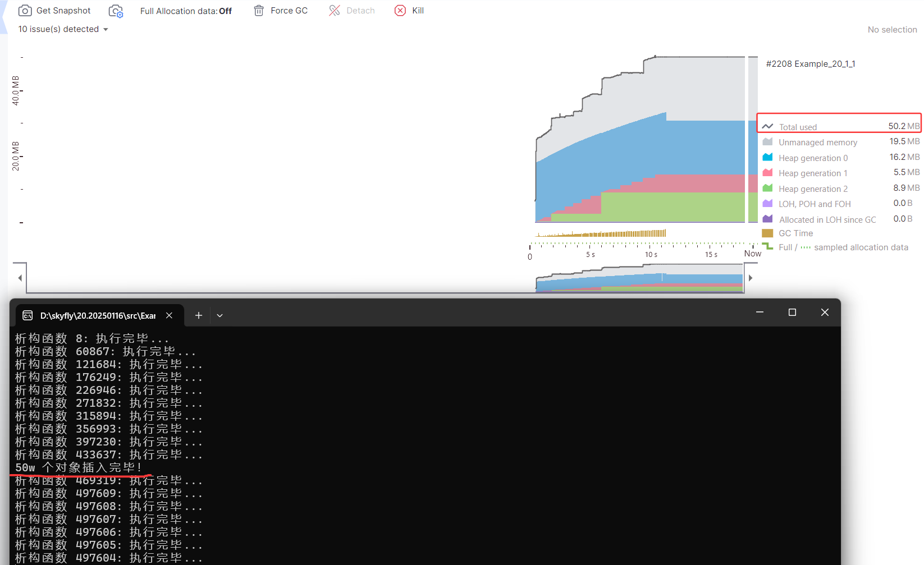Screen dimensions: 924x565
Task: Toggle Heap generation 0 legend swatch
Action: tap(767, 158)
